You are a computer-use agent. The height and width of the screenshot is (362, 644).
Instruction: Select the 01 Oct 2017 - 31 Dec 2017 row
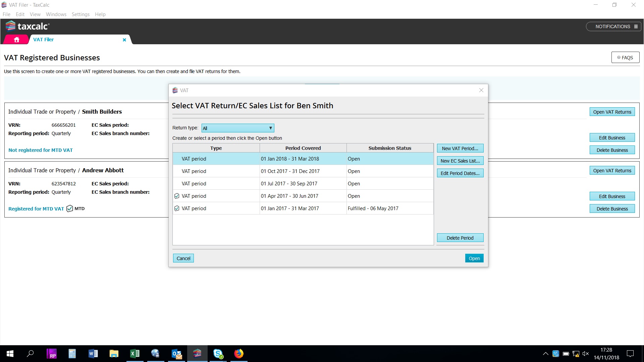tap(290, 171)
